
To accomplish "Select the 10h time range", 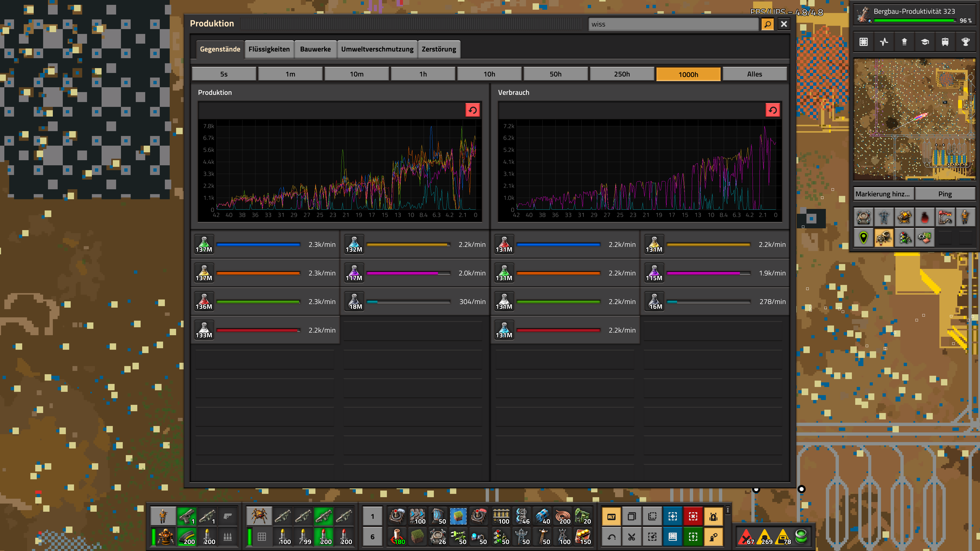I will (489, 74).
